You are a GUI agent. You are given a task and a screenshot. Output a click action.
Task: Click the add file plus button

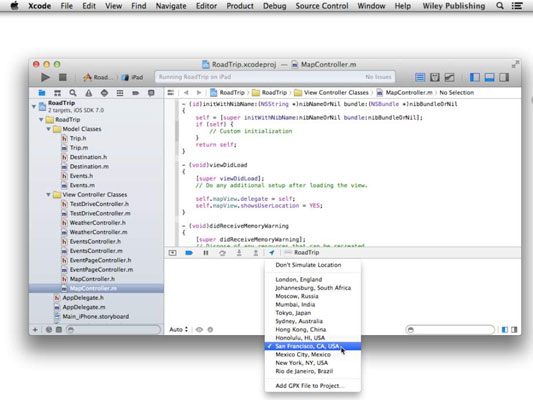click(35, 330)
